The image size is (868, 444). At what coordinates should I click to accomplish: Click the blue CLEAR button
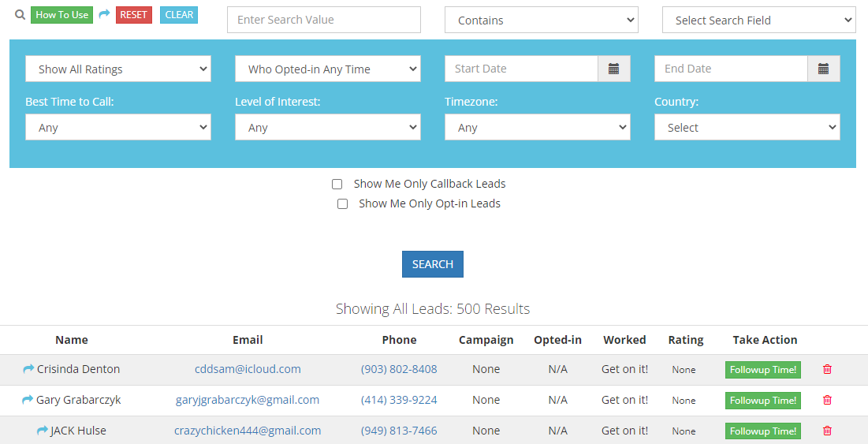179,15
